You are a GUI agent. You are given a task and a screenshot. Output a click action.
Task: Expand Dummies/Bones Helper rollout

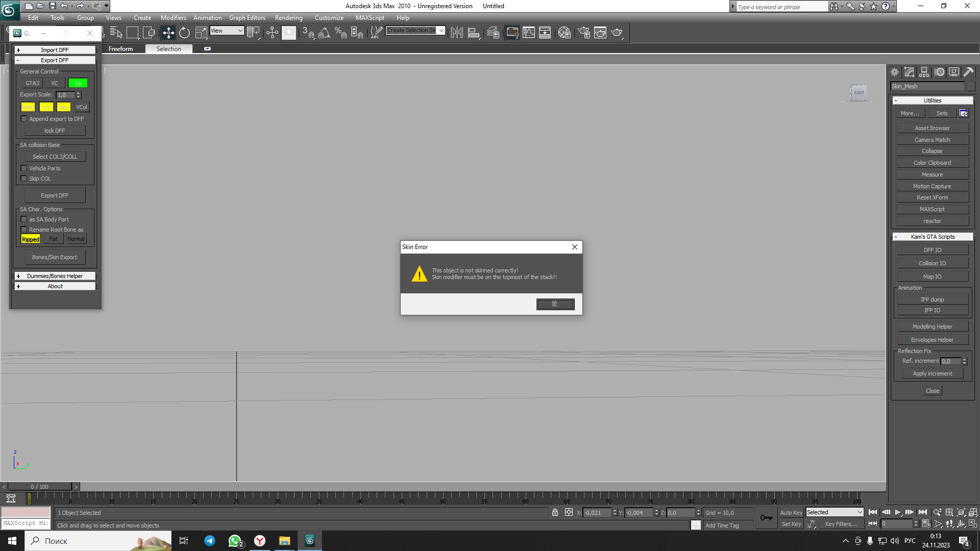pos(55,276)
